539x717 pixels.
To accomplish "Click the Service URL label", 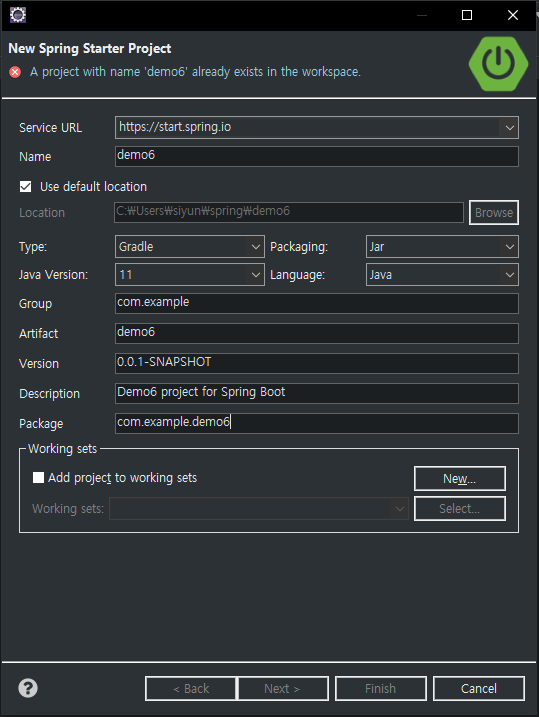I will click(x=50, y=128).
